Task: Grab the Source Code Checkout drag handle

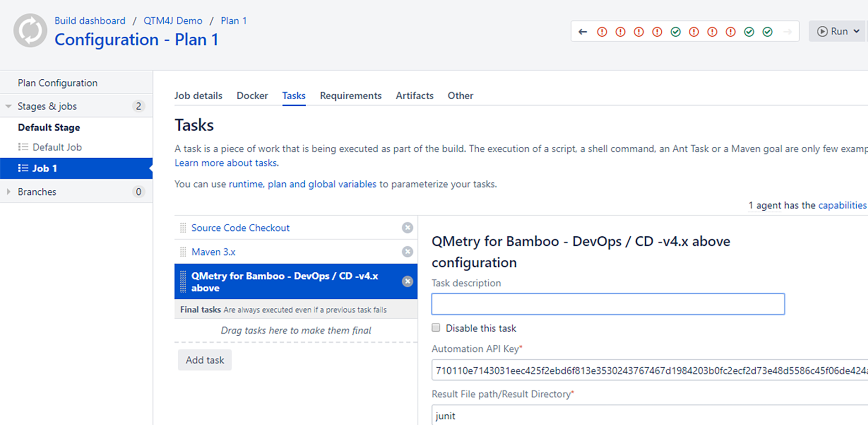Action: 183,228
